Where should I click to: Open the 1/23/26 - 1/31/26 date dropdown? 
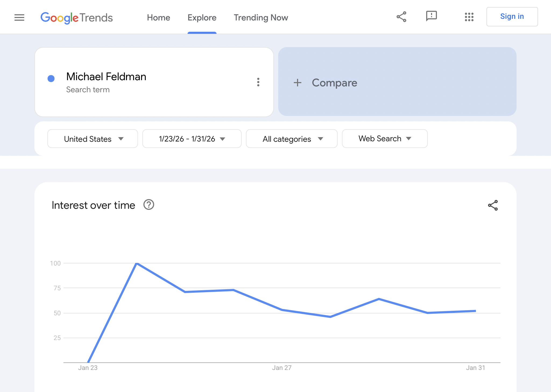click(192, 139)
